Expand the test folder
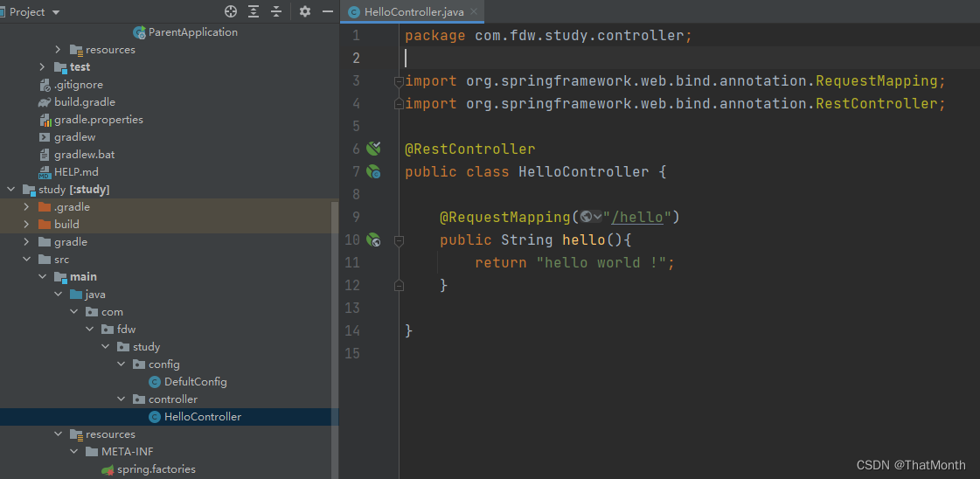 (x=42, y=66)
